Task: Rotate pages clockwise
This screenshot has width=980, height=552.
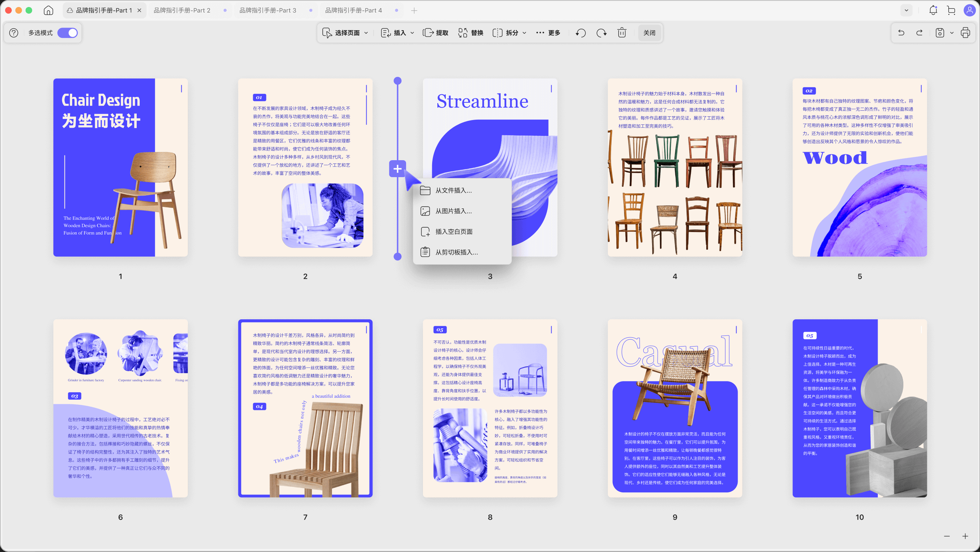Action: click(601, 33)
